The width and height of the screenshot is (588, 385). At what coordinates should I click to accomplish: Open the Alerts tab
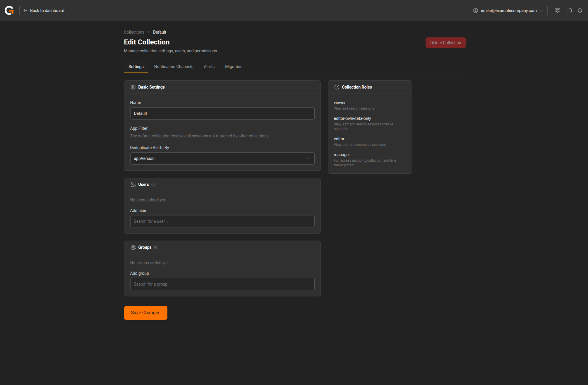(x=209, y=67)
